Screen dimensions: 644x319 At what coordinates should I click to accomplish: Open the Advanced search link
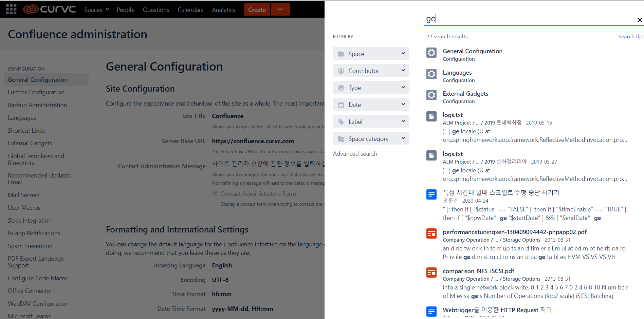[355, 154]
